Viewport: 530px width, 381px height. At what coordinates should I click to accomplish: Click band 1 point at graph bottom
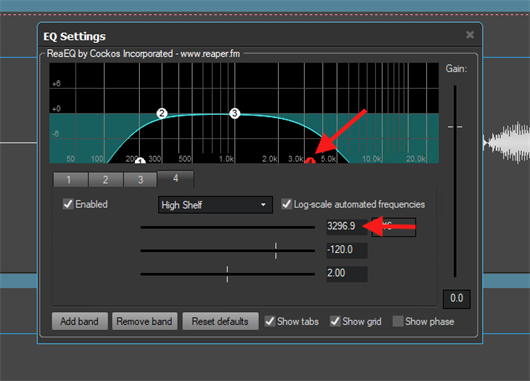[x=140, y=161]
